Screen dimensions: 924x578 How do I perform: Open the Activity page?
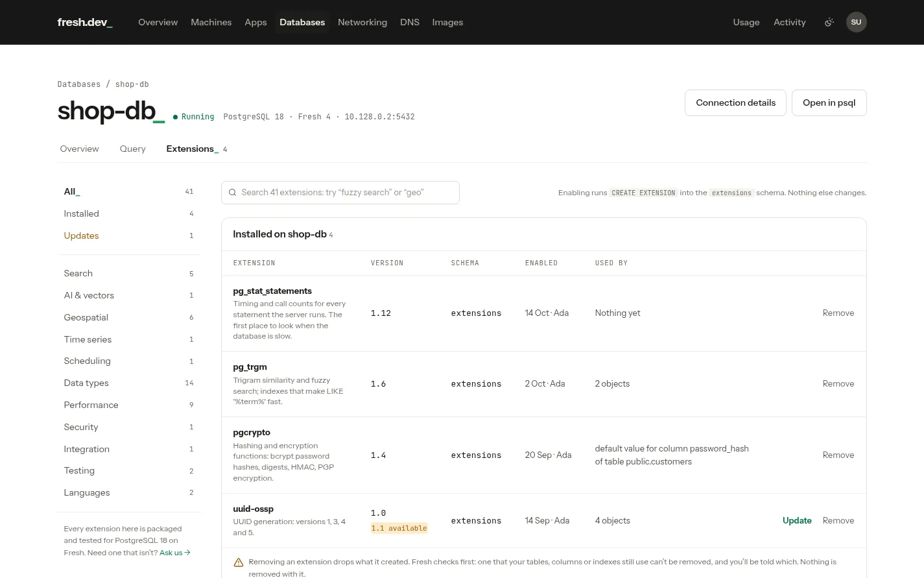click(790, 22)
